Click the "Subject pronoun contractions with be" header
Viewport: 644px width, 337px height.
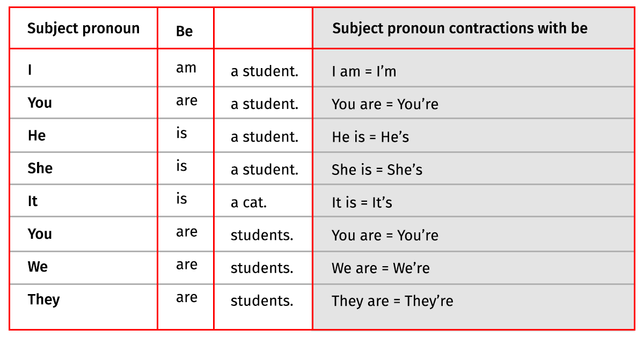(x=459, y=28)
